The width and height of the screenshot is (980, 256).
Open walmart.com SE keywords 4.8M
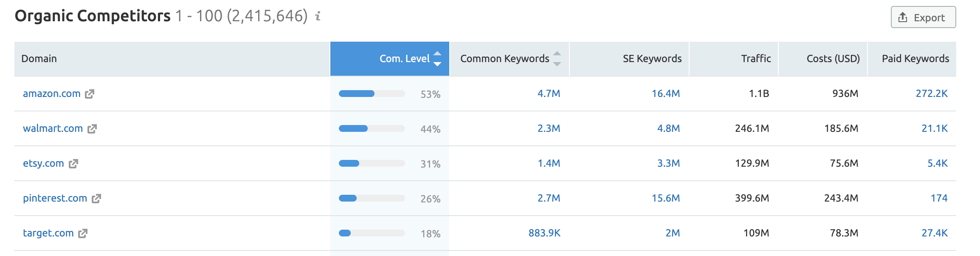(x=669, y=128)
